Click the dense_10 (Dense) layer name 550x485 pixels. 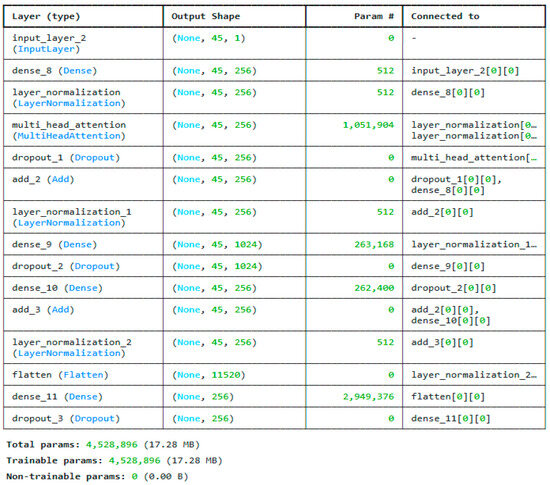tap(57, 288)
